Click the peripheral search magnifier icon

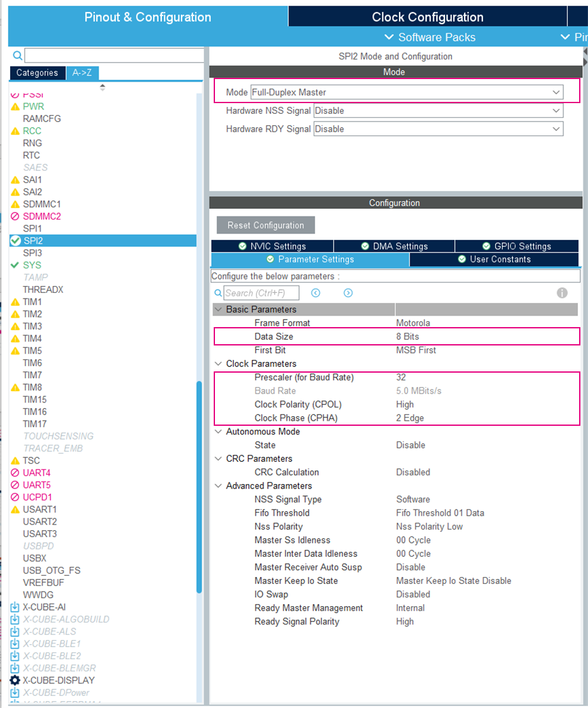coord(18,56)
